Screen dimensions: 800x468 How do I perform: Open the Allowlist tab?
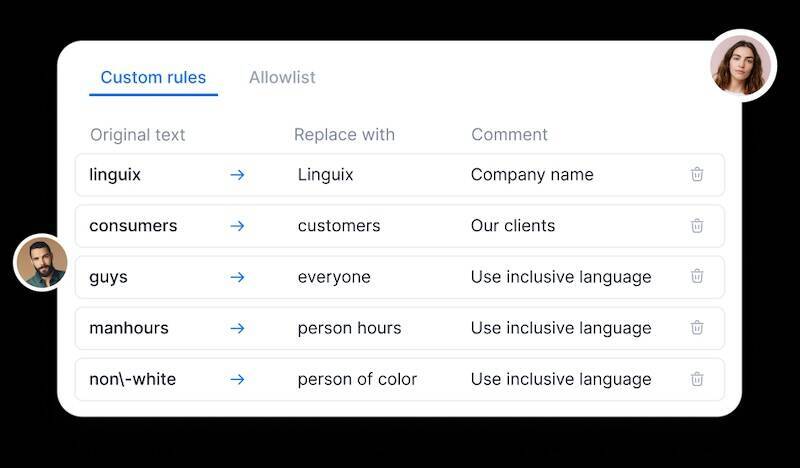click(x=282, y=77)
